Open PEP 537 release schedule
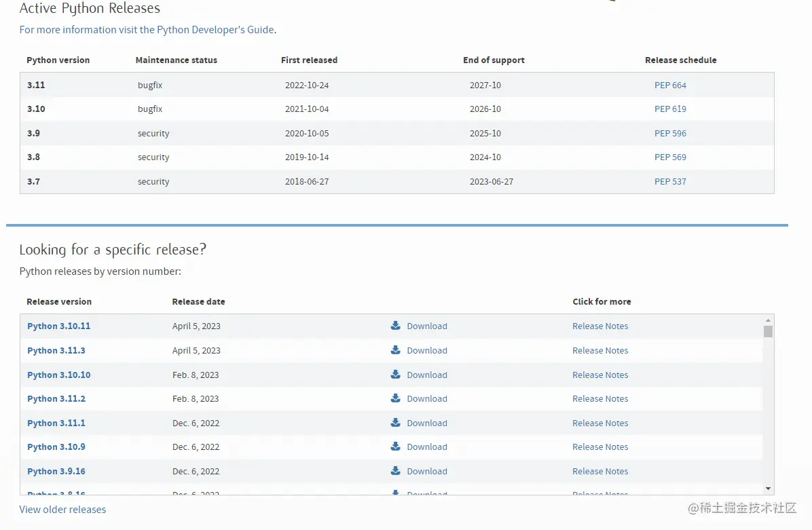Viewport: 812px width, 530px height. (x=670, y=181)
